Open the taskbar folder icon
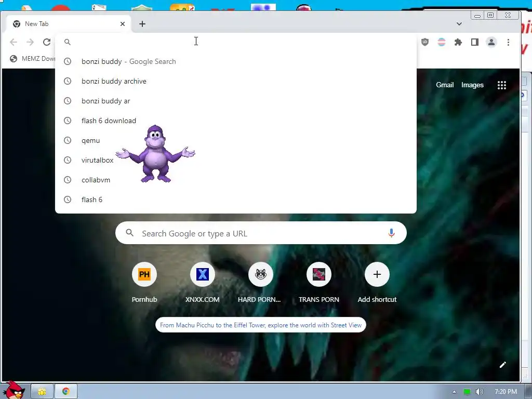The width and height of the screenshot is (532, 399). pos(42,392)
